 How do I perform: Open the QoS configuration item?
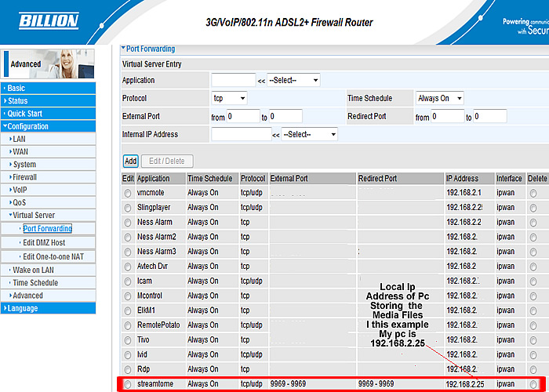tap(49, 202)
